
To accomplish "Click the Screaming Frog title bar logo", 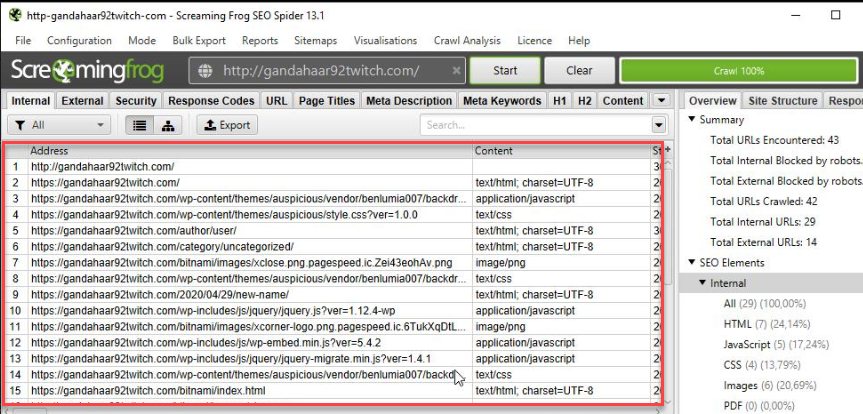I will pos(15,15).
